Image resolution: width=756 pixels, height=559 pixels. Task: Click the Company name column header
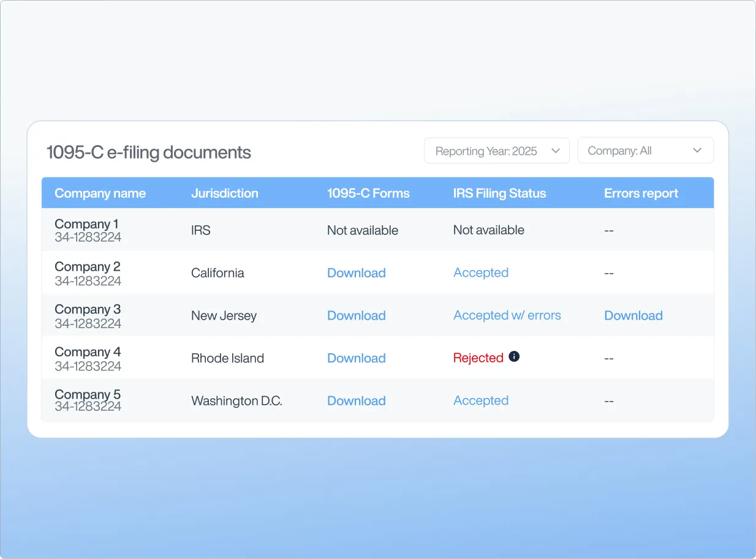pyautogui.click(x=100, y=193)
